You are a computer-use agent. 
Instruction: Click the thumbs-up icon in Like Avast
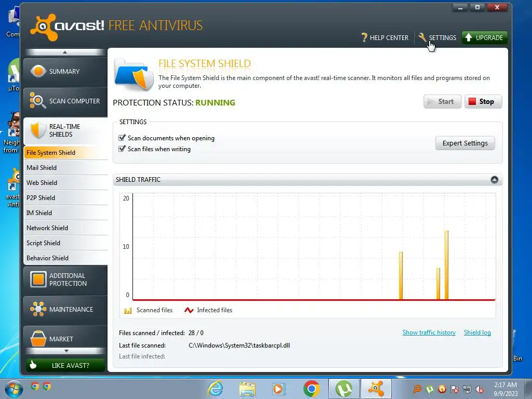tap(33, 365)
